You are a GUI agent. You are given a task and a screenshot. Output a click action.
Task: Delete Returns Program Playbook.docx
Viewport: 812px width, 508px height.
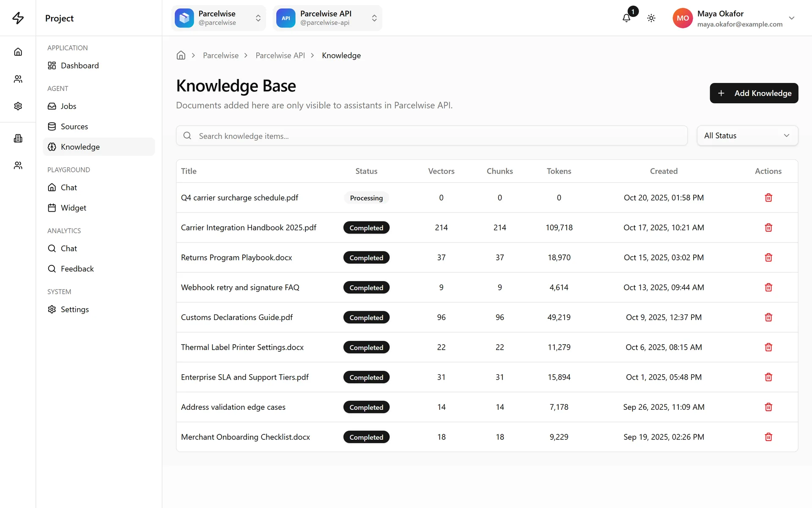768,257
